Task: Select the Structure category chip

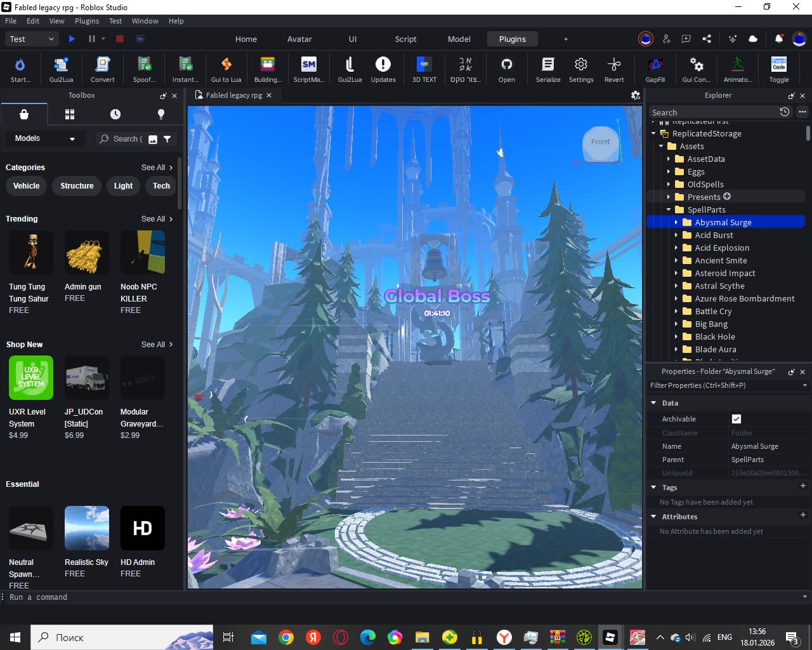Action: (x=77, y=186)
